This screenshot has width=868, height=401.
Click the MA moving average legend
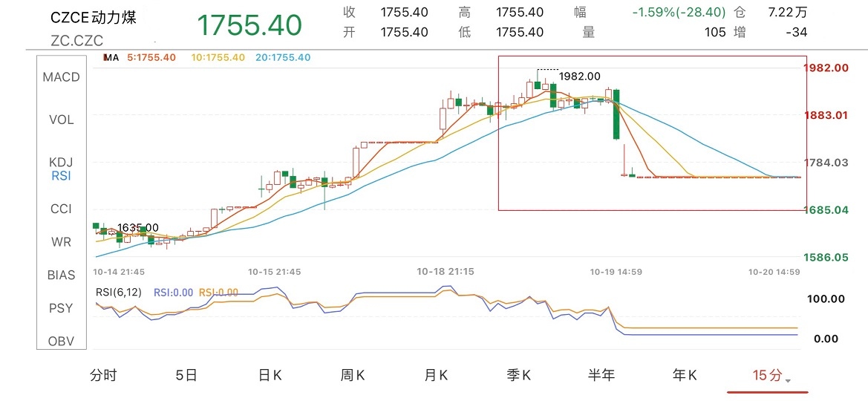[111, 57]
